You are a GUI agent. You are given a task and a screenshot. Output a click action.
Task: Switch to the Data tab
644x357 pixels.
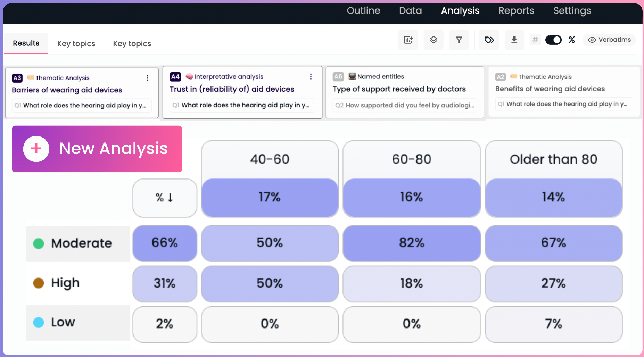[x=410, y=11]
